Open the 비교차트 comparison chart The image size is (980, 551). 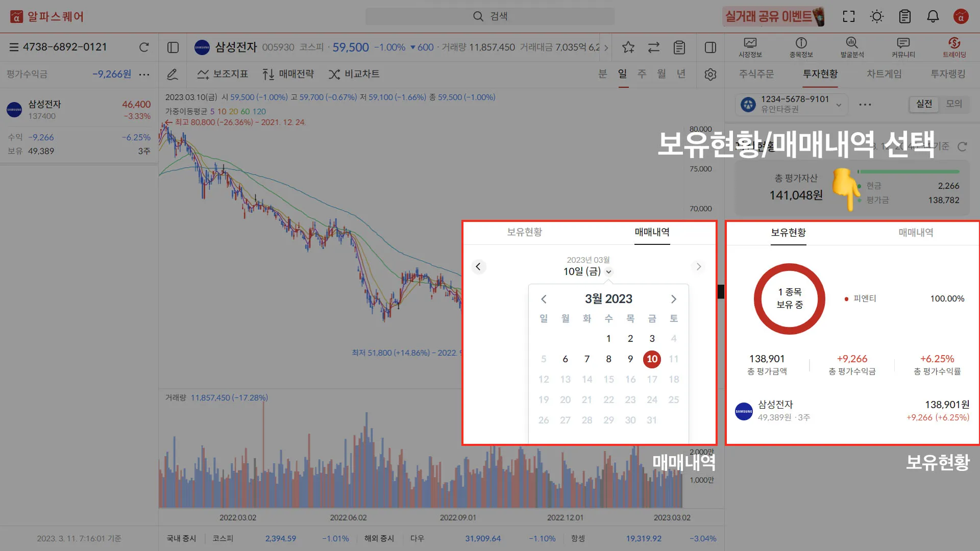(x=354, y=74)
